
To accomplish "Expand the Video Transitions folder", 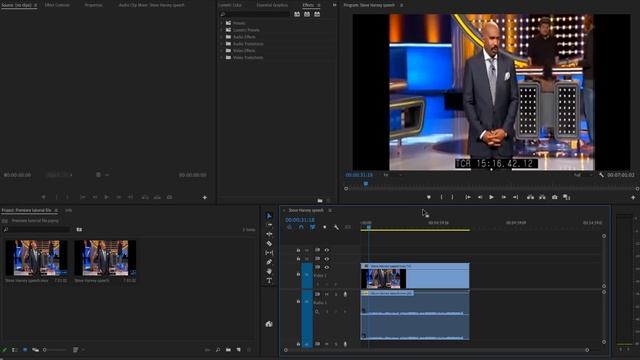I will 222,58.
